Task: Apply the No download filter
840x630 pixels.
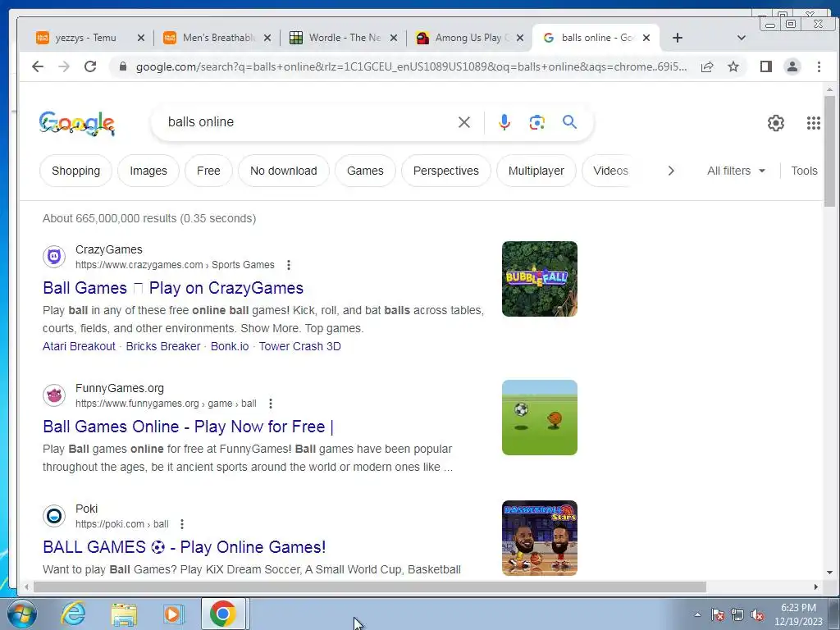Action: point(283,171)
